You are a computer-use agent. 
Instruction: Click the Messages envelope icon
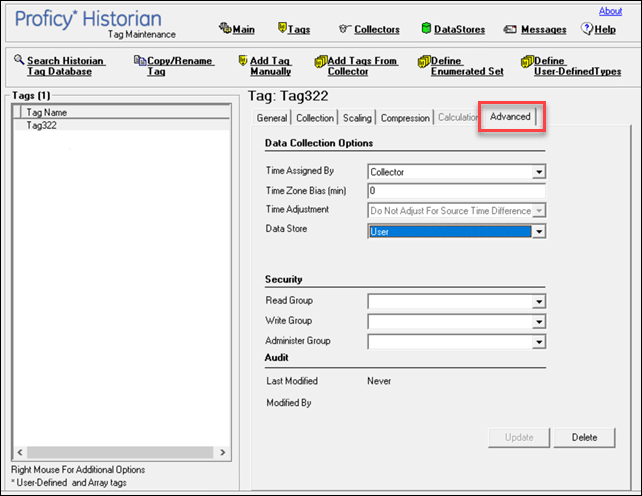pyautogui.click(x=510, y=29)
